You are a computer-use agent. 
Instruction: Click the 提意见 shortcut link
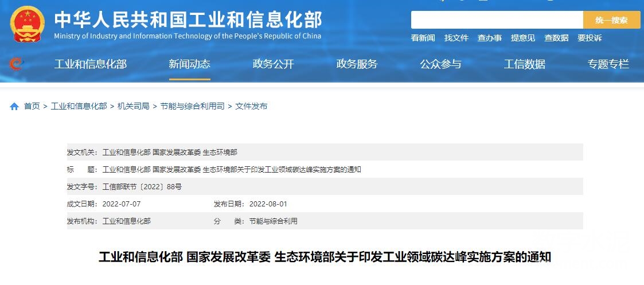click(523, 38)
